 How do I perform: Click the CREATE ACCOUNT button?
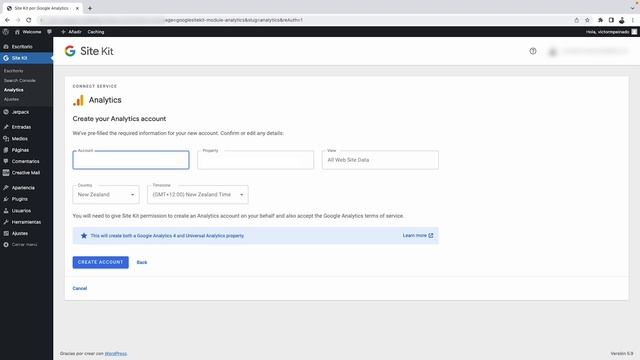(100, 262)
